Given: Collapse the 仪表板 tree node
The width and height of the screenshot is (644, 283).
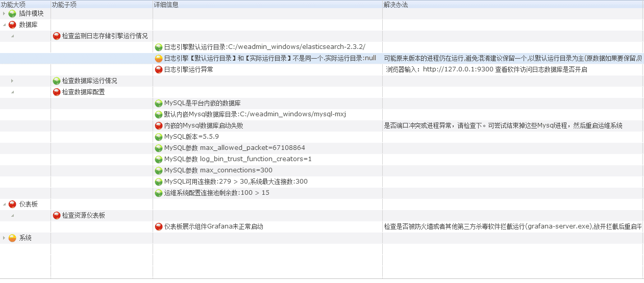Looking at the screenshot, I should tap(5, 204).
